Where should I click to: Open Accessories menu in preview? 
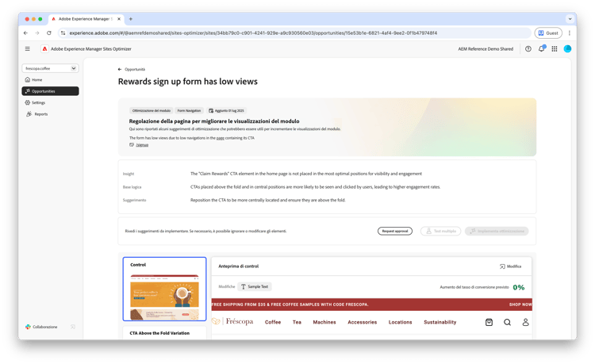point(363,322)
